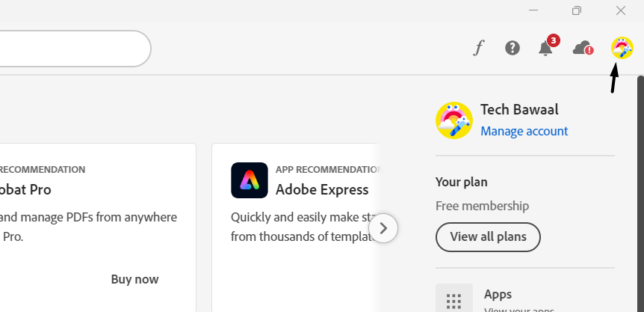
Task: Click the vertical scrollbar on right edge
Action: pyautogui.click(x=640, y=187)
